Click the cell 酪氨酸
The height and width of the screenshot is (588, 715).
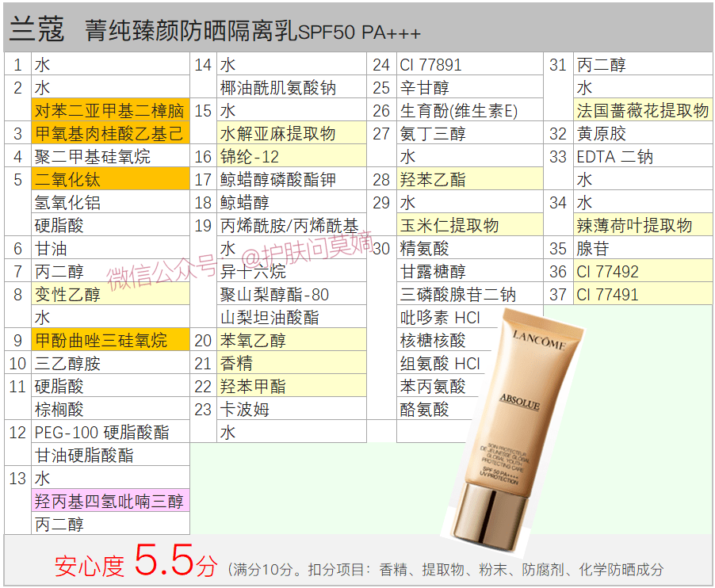point(434,409)
